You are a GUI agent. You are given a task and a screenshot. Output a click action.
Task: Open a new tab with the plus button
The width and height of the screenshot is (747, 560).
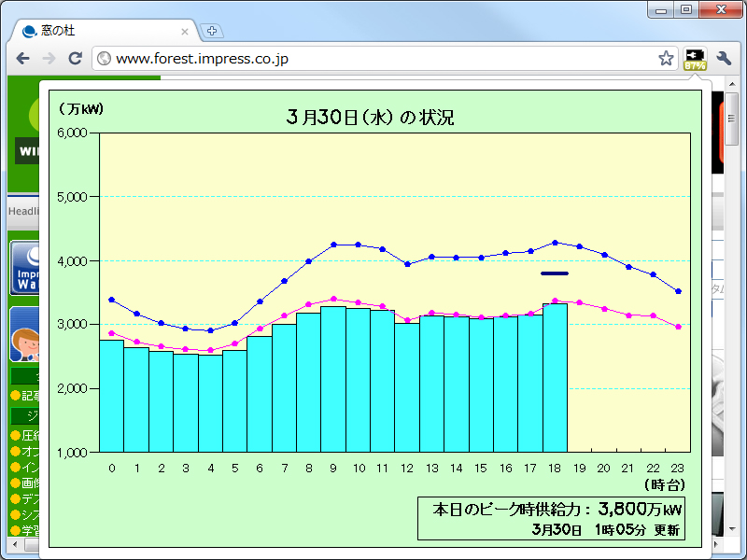point(212,30)
